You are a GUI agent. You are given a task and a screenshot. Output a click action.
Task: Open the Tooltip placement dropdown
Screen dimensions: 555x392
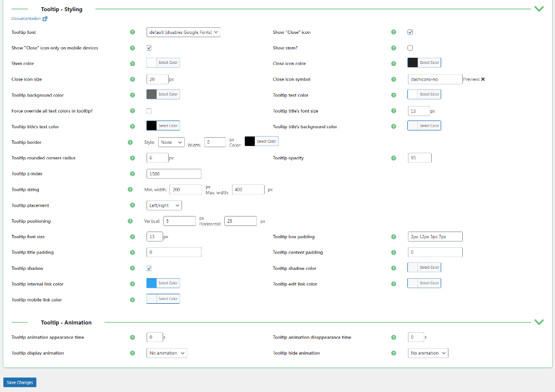[x=164, y=205]
